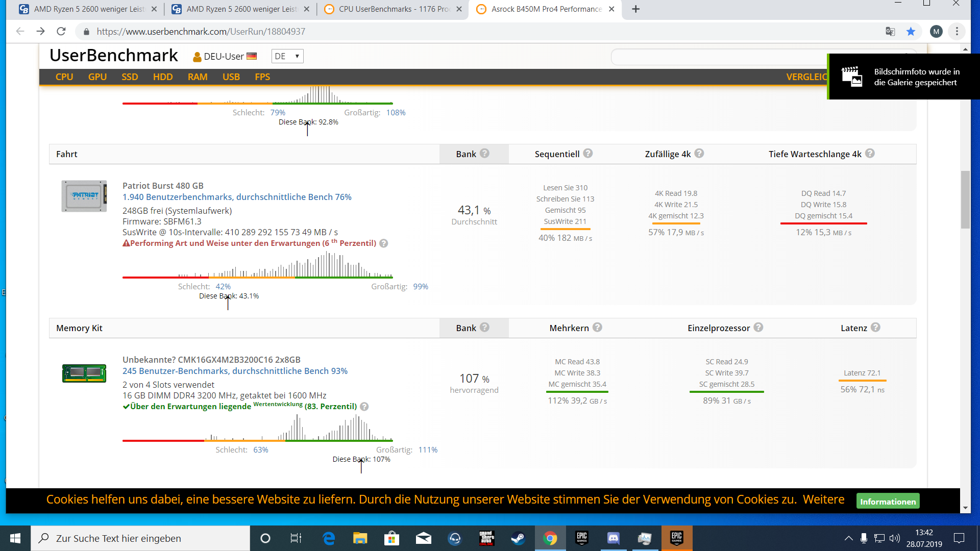Open the DE language dropdown

[x=287, y=56]
